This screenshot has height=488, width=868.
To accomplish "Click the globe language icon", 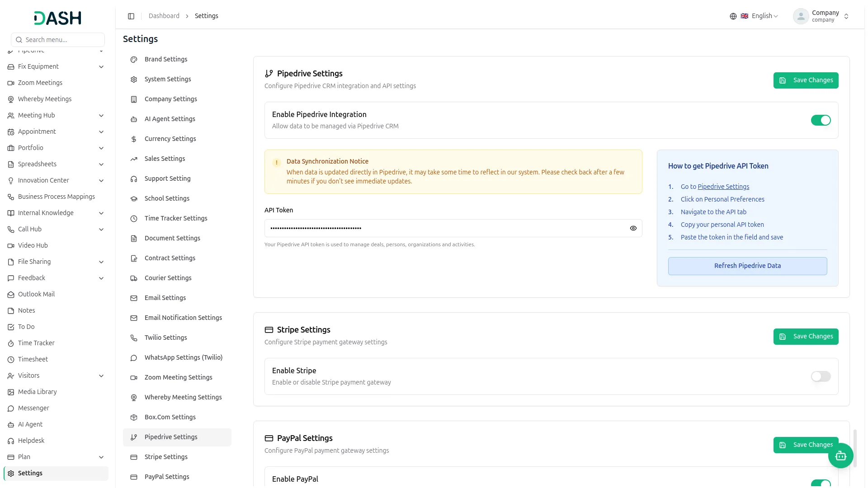I will [x=733, y=16].
